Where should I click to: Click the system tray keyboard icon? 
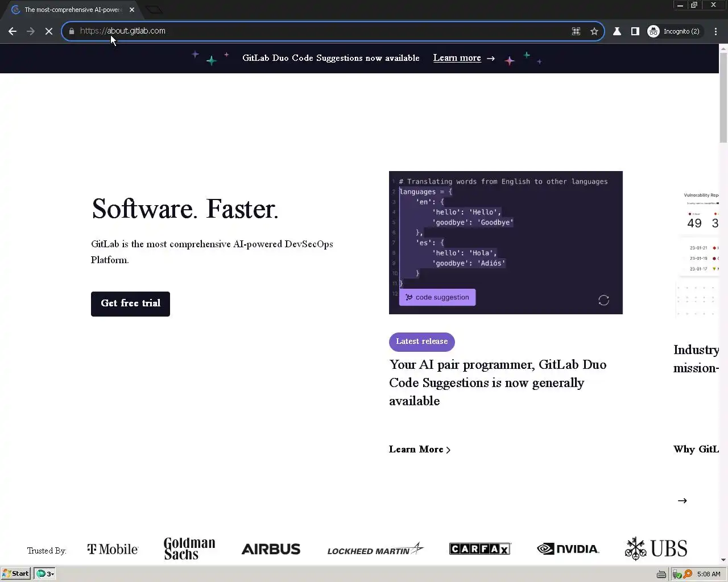pyautogui.click(x=661, y=574)
